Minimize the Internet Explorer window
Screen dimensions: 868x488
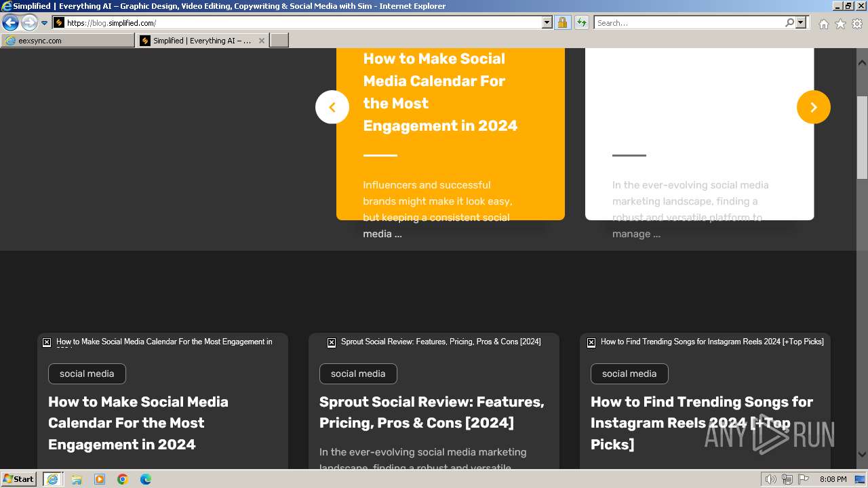pyautogui.click(x=837, y=6)
